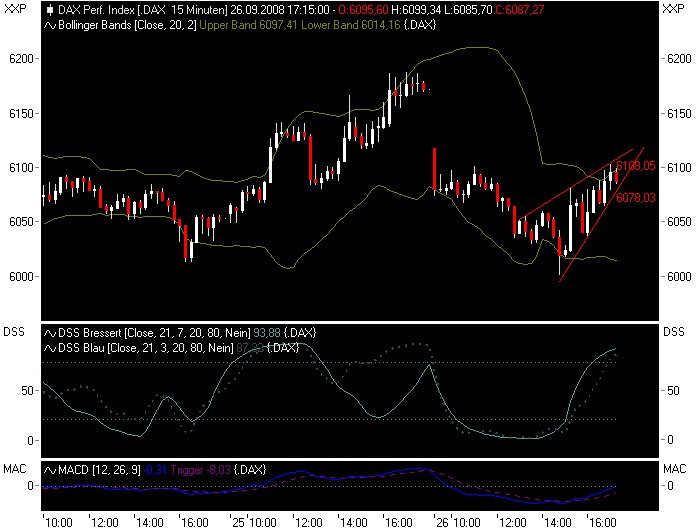Click the 6150 mark on right price axis
Screen dimensions: 700x530
(x=679, y=113)
